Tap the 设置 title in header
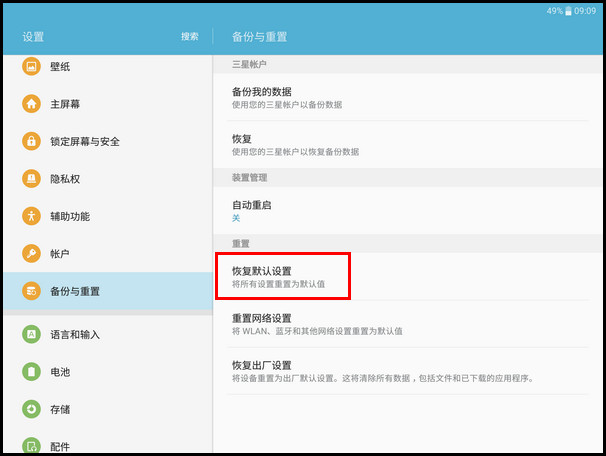 click(x=33, y=37)
